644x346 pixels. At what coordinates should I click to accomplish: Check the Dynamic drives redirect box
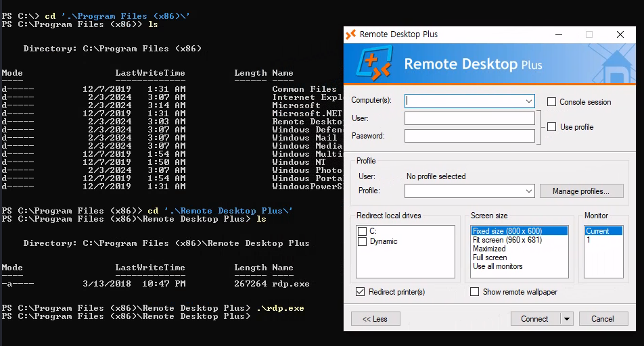pos(363,241)
